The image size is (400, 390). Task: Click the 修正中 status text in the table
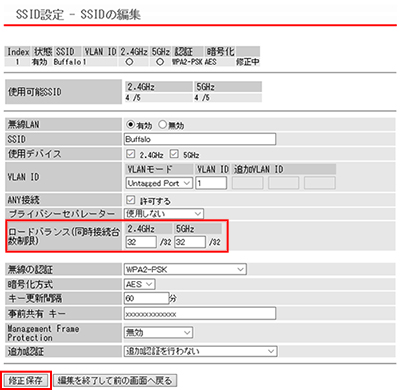pyautogui.click(x=248, y=62)
